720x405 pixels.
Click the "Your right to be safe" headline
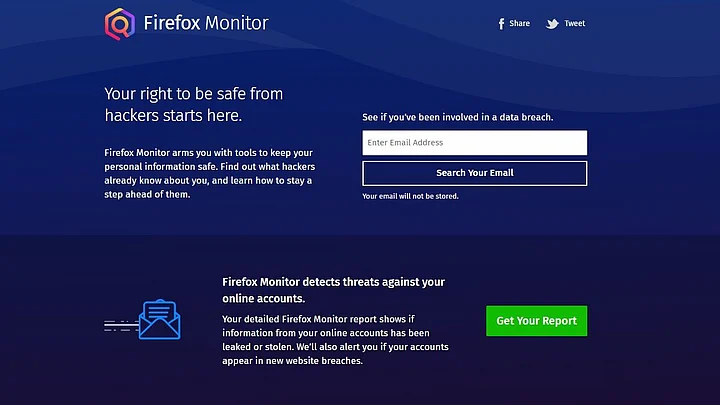click(x=193, y=94)
